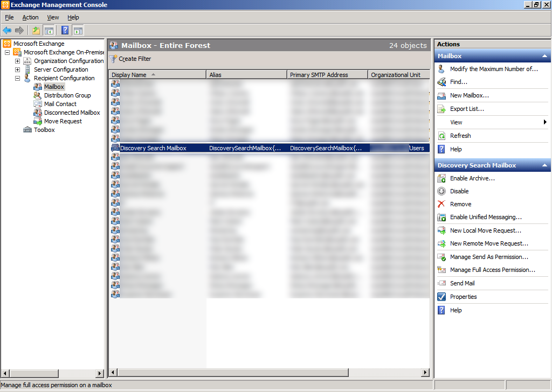Click Manage Full Access Permission... link
This screenshot has width=552, height=392.
coord(493,270)
